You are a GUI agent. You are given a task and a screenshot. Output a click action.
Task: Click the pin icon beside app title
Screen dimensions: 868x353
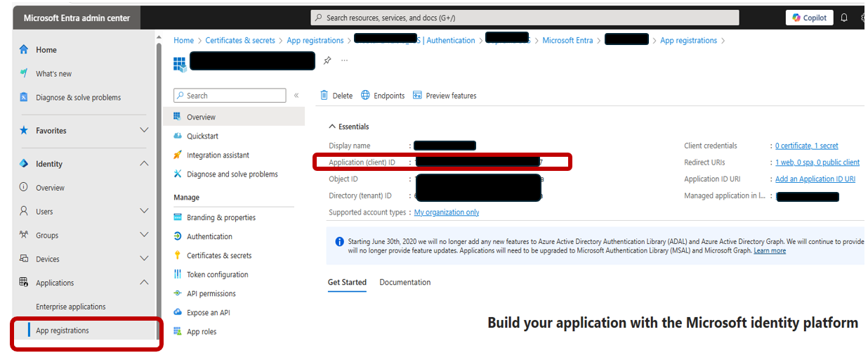(x=327, y=60)
